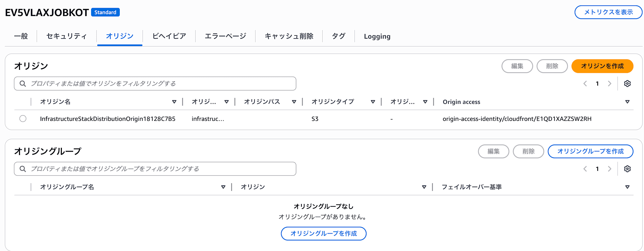
Task: Sort by オリジンパス column arrow
Action: pyautogui.click(x=294, y=102)
